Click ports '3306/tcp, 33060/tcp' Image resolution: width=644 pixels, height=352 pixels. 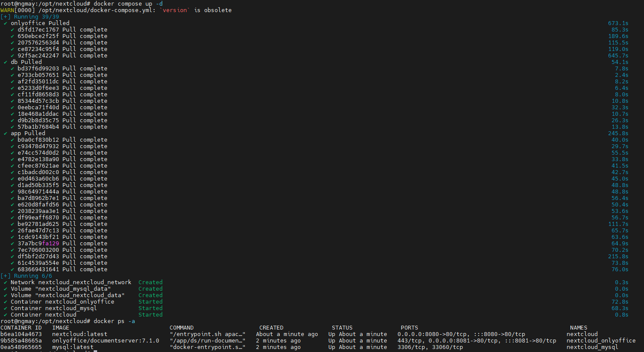(430, 347)
